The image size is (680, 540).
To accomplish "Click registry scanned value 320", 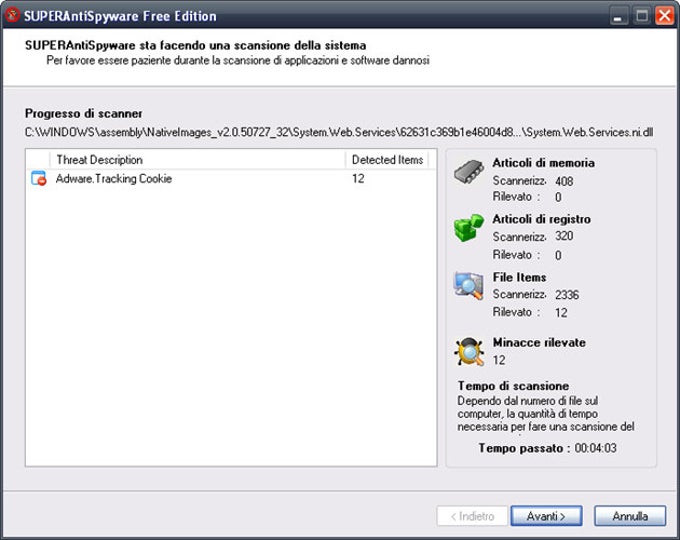I will click(x=564, y=236).
